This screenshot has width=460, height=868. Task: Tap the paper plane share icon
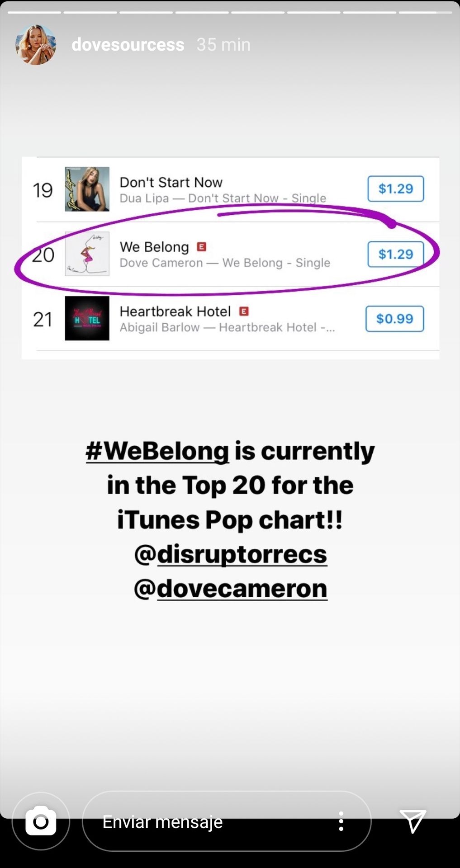click(413, 821)
